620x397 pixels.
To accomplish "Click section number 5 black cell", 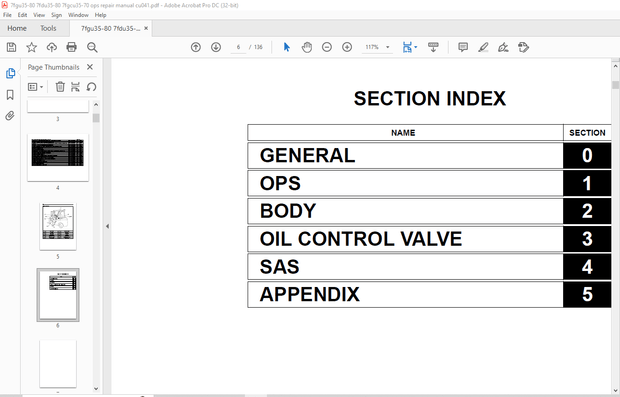I will pos(587,294).
